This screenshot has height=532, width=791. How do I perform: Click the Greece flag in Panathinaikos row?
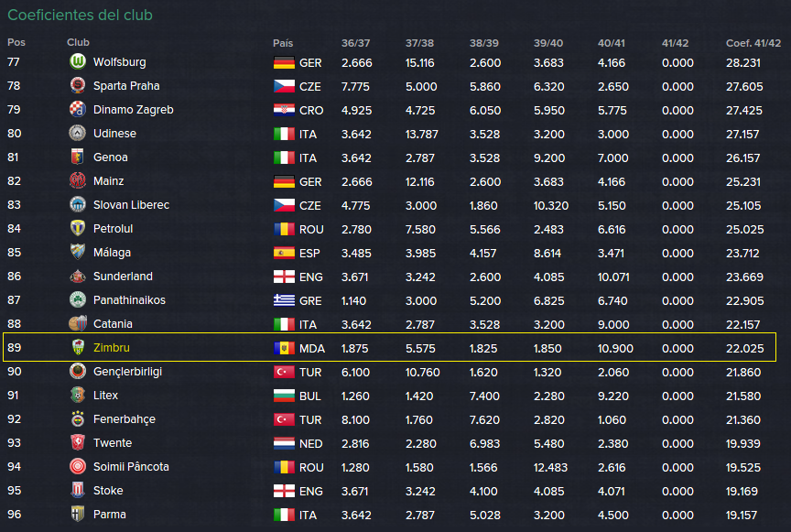[x=284, y=300]
